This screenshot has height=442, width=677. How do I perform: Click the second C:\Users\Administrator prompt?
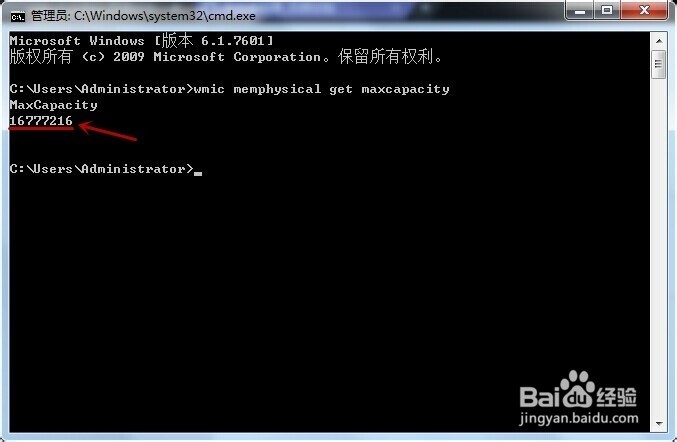coord(101,169)
